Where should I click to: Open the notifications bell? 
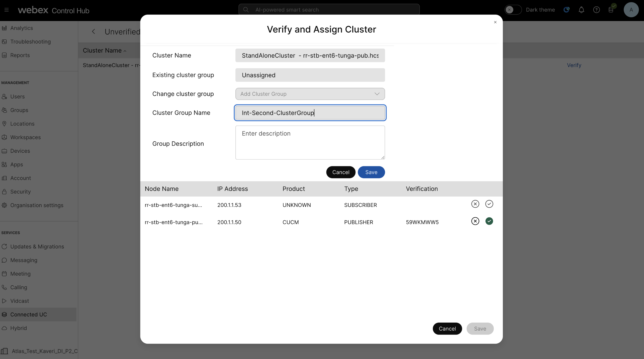click(582, 10)
